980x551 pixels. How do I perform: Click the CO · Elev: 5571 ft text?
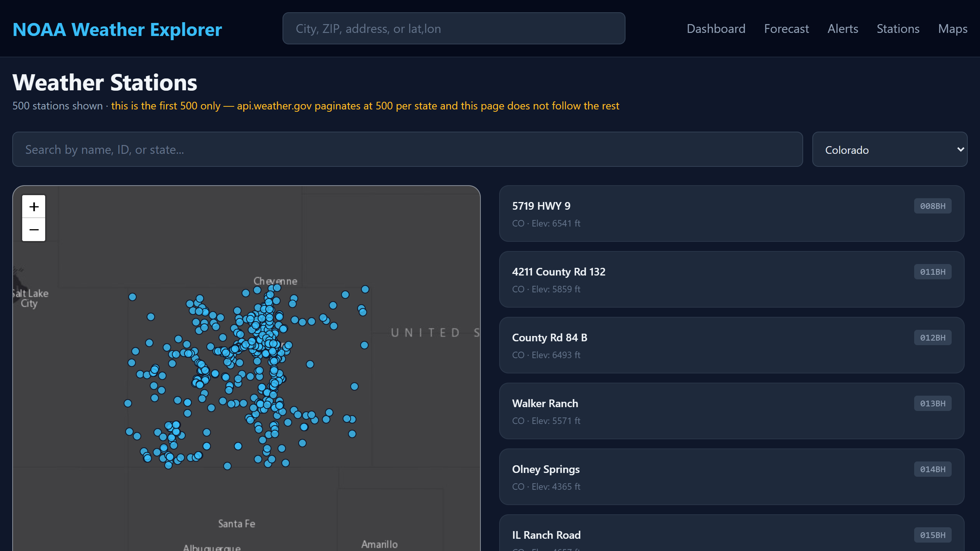tap(546, 421)
